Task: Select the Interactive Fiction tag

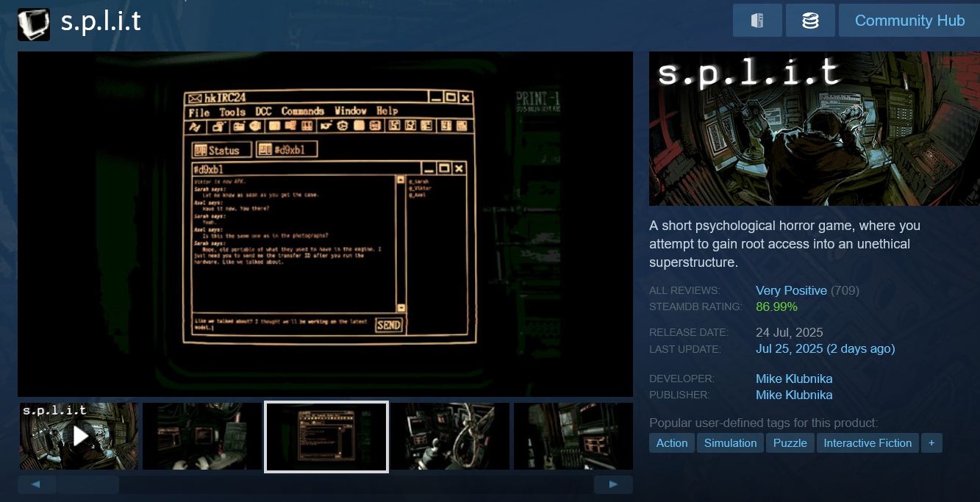Action: click(x=867, y=442)
